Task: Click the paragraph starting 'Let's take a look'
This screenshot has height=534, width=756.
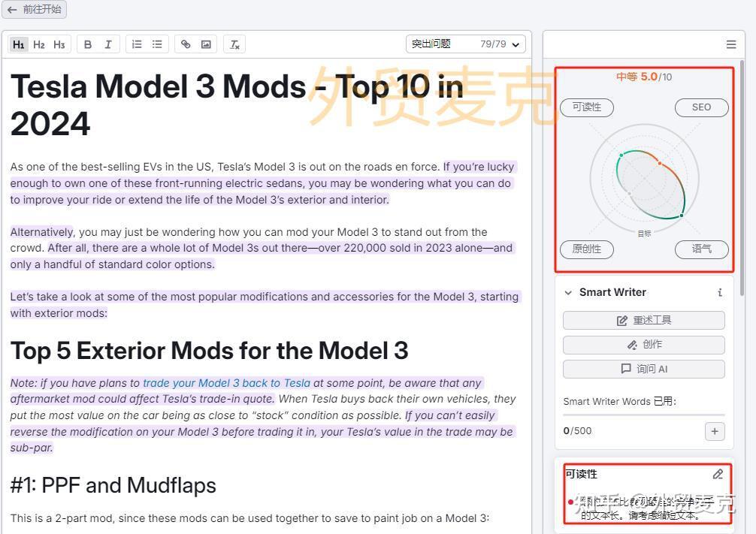Action: click(x=265, y=305)
